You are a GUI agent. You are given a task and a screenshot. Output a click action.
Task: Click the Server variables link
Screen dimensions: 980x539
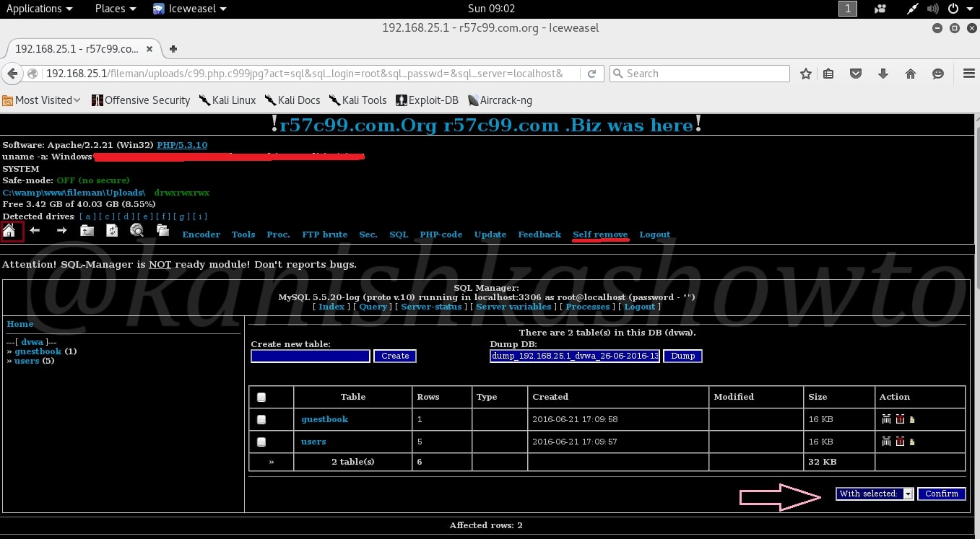click(513, 307)
